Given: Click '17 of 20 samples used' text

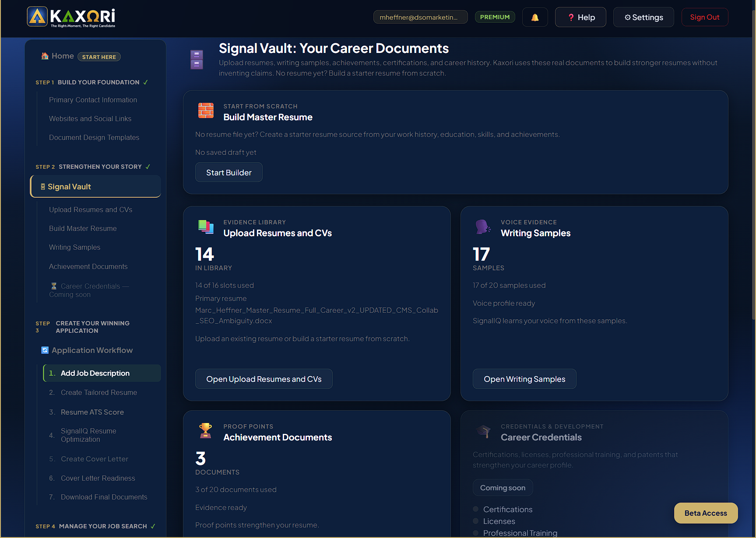Looking at the screenshot, I should click(x=509, y=285).
